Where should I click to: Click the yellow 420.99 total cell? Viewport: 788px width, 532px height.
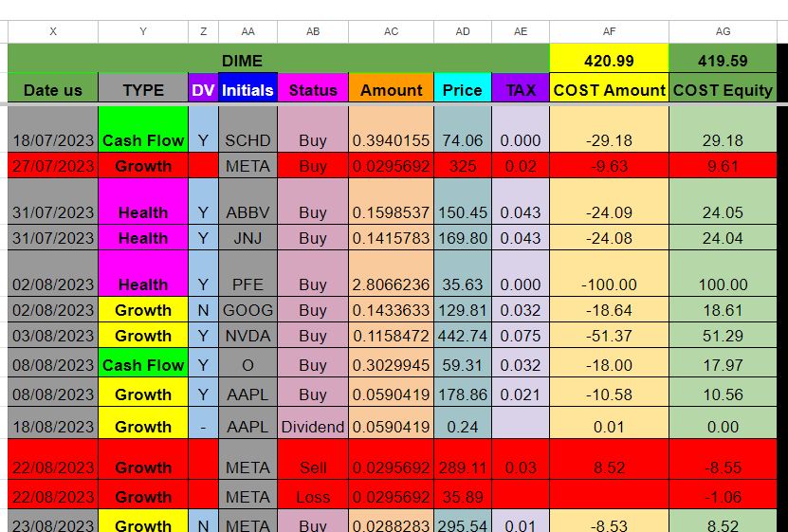click(609, 58)
